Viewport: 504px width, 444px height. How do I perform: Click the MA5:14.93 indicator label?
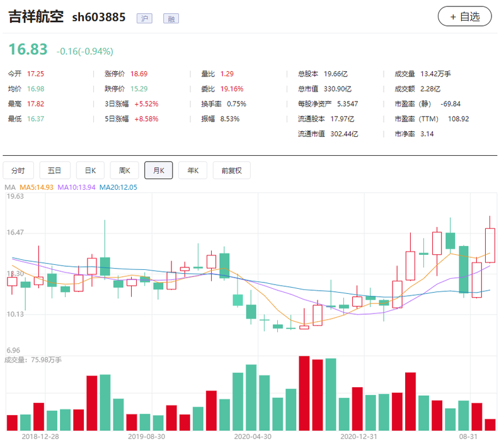pyautogui.click(x=37, y=187)
